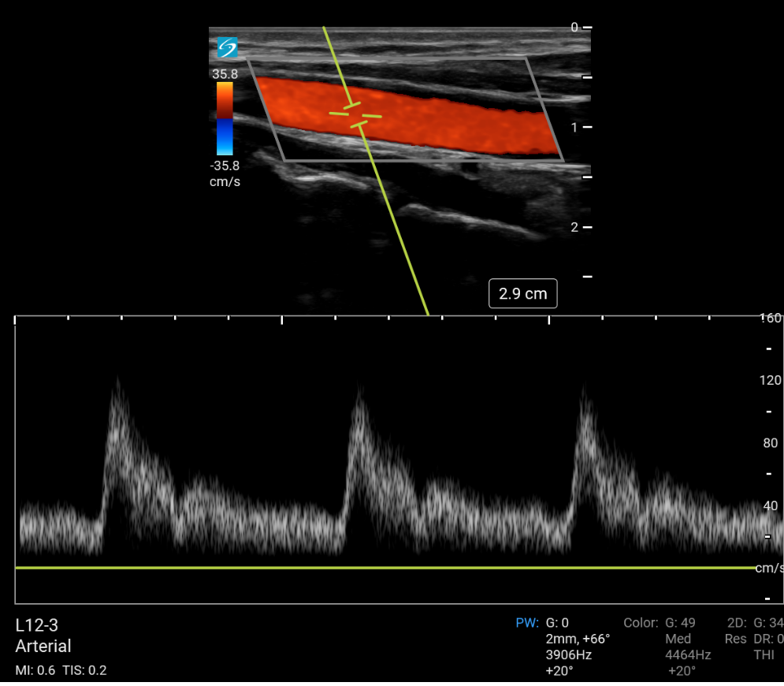784x686 pixels.
Task: Select the Color mode settings label
Action: 641,623
